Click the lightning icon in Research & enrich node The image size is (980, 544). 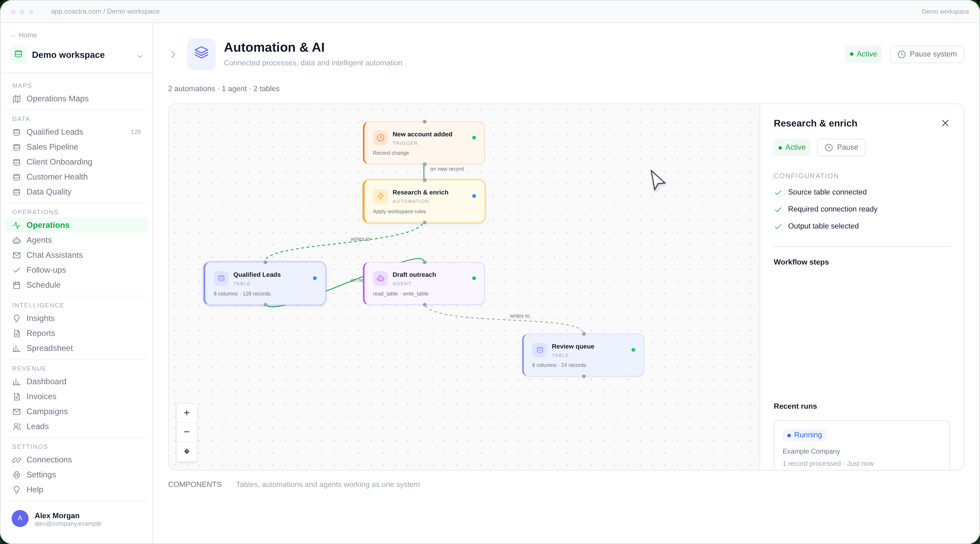[x=380, y=196]
